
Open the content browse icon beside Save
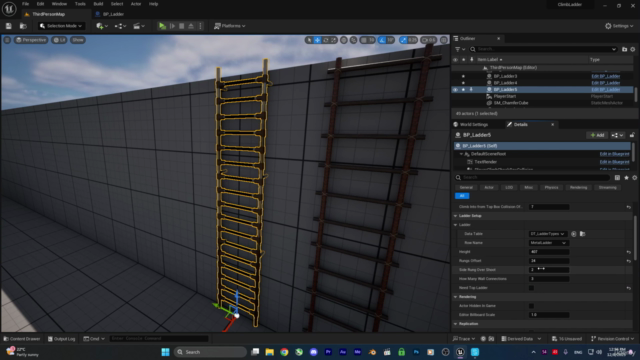(23, 26)
